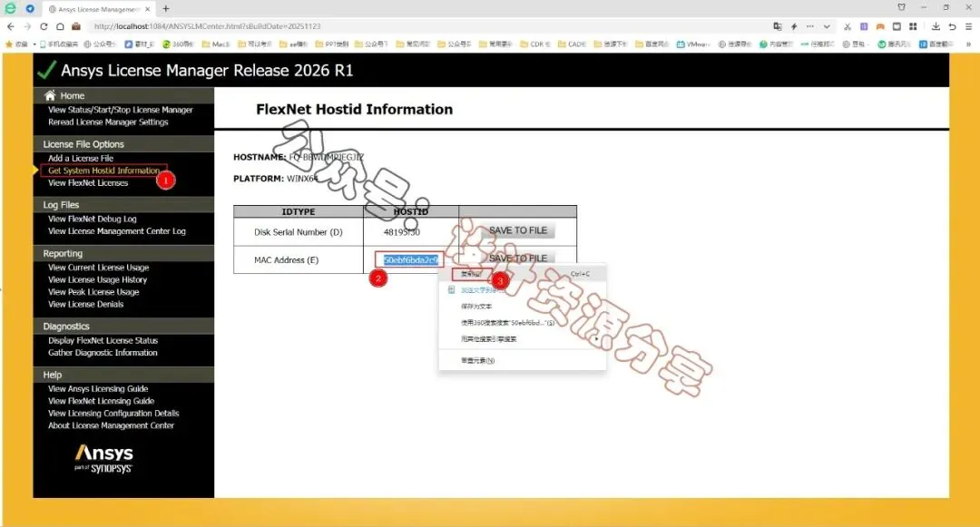980x527 pixels.
Task: Expand the address bar dropdown chevron
Action: (x=827, y=26)
